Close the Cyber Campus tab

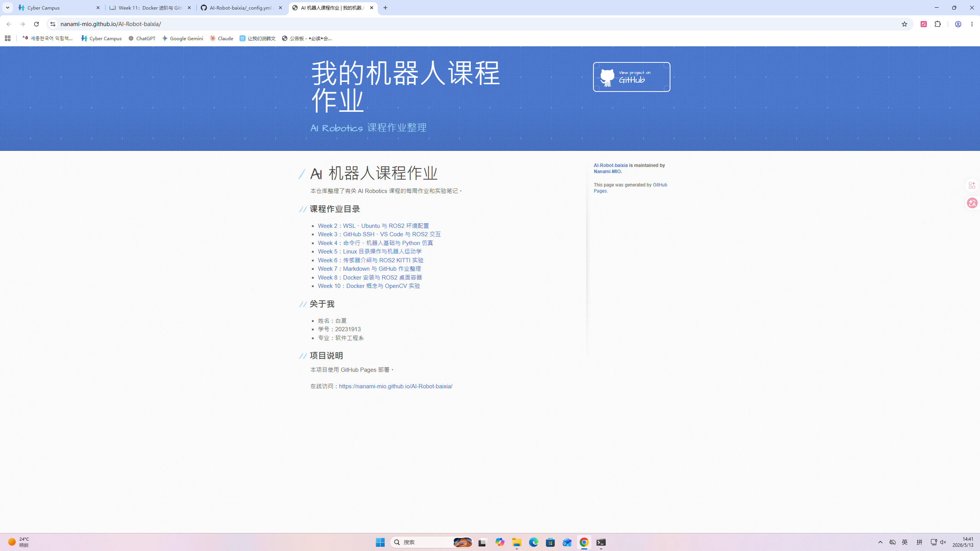(98, 8)
